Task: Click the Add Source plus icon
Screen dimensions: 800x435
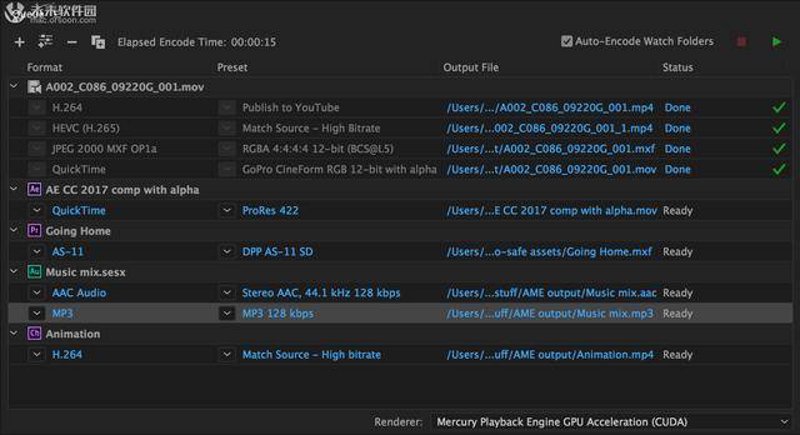Action: click(x=19, y=42)
